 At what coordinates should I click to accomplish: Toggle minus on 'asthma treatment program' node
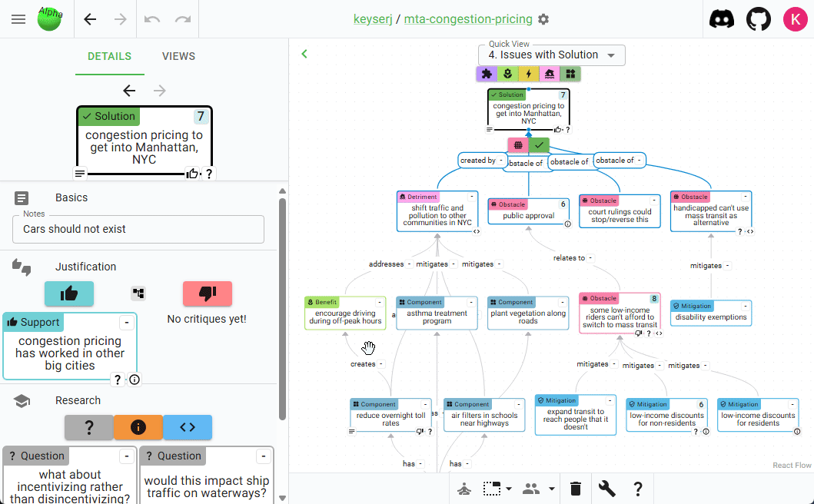click(471, 302)
